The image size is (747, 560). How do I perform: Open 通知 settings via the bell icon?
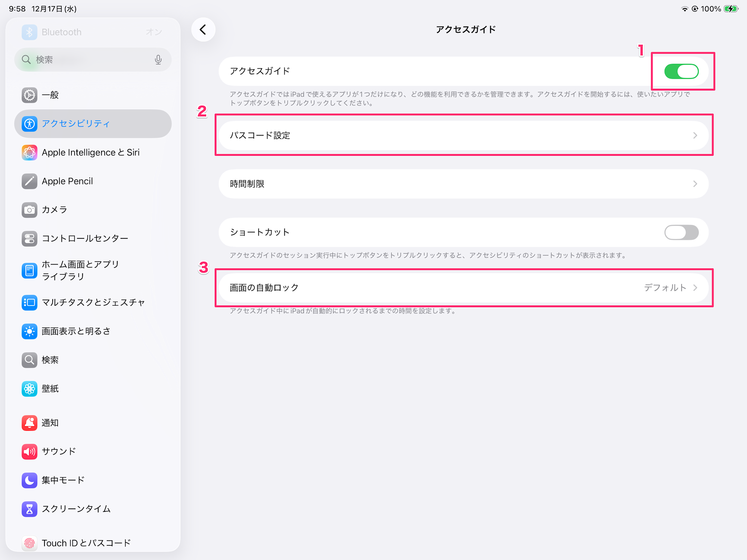click(x=29, y=423)
